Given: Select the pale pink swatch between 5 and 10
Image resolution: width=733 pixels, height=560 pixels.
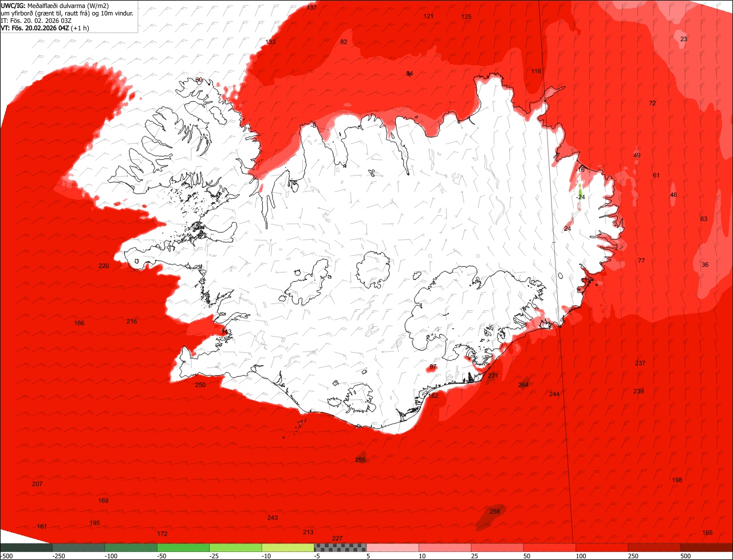Looking at the screenshot, I should [393, 547].
